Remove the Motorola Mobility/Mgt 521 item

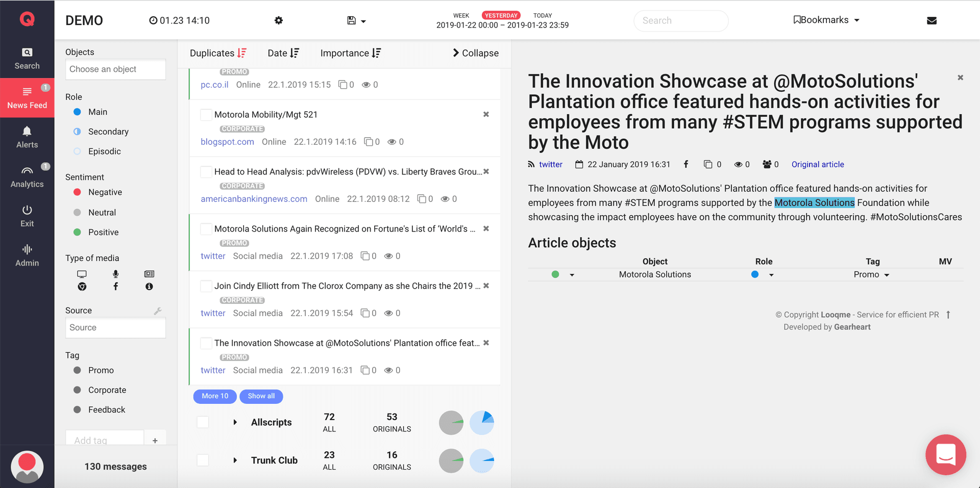coord(486,114)
